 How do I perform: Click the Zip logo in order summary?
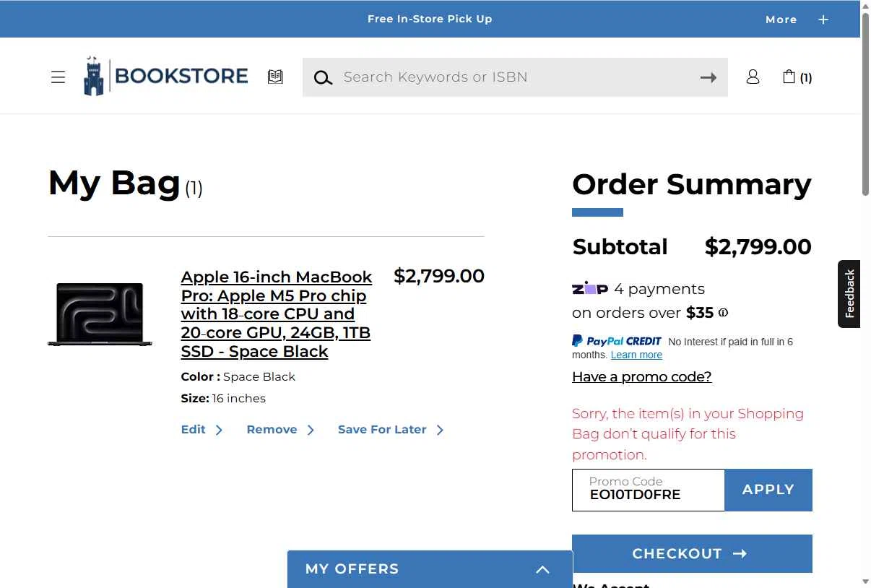[590, 288]
